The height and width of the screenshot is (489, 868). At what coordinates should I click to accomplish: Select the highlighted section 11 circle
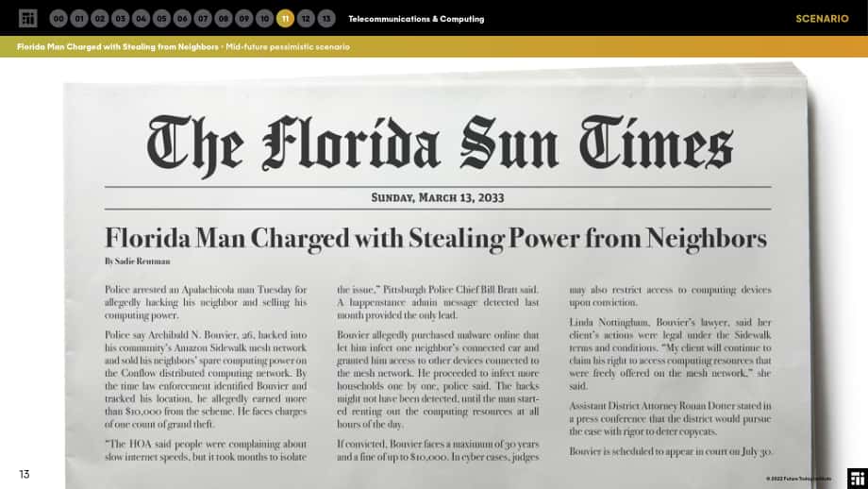click(x=285, y=18)
